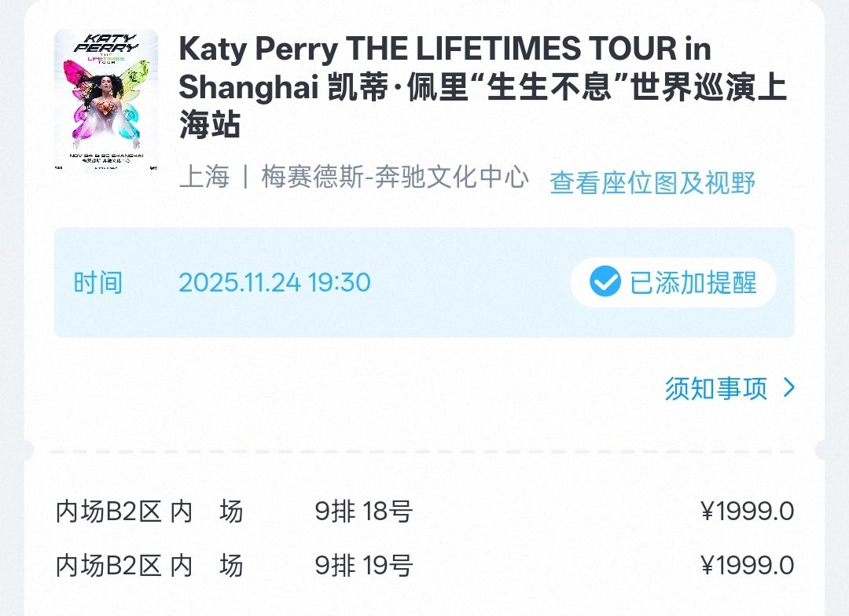This screenshot has width=849, height=616.
Task: Select the venue name 梅赛德斯-奔驰文化中心
Action: click(395, 178)
